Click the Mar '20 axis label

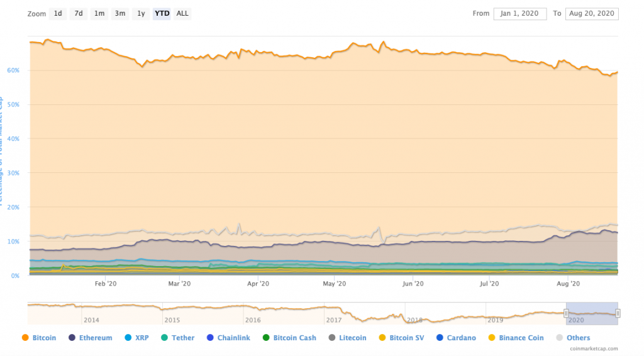click(x=179, y=284)
